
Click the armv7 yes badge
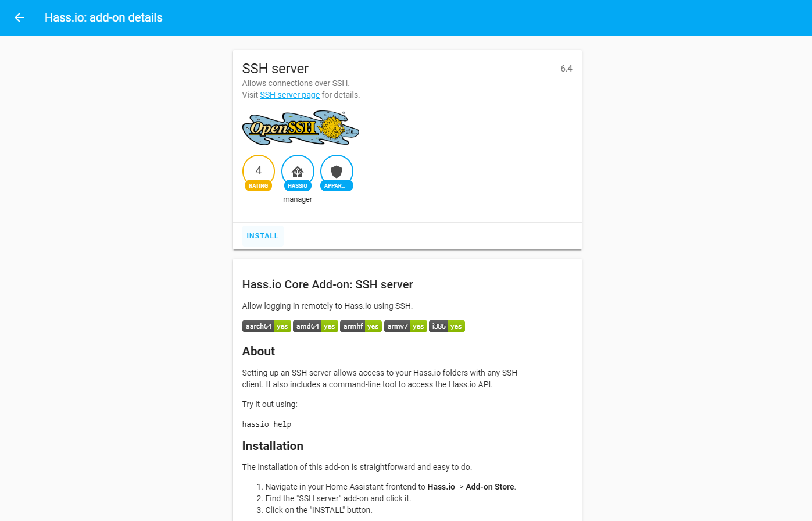[406, 326]
